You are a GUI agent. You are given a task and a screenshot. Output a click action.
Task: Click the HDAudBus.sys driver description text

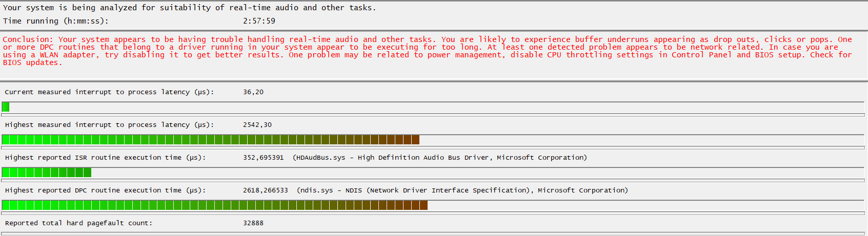(x=439, y=158)
